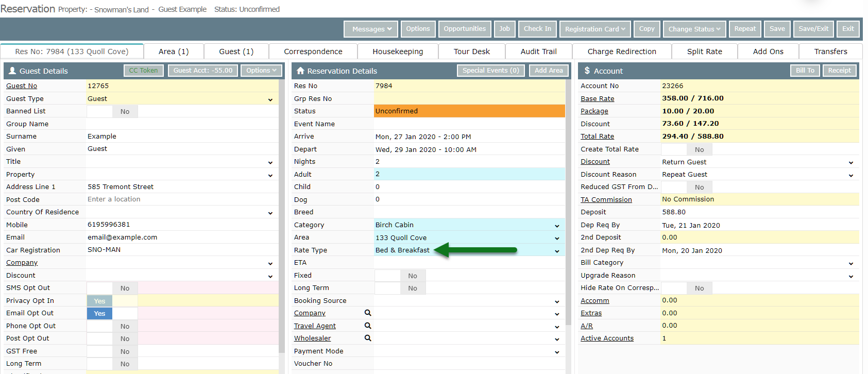Toggle the Banned List switch
The image size is (868, 374).
tap(112, 111)
